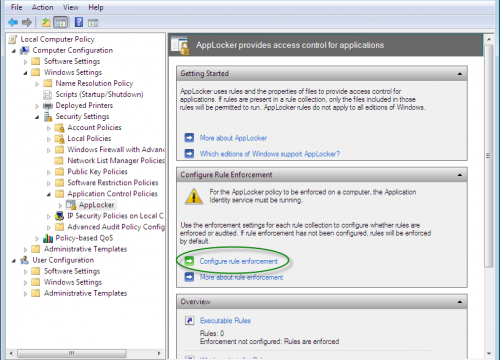This screenshot has height=360, width=500.
Task: Expand the Public Key Policies node
Action: [x=49, y=172]
